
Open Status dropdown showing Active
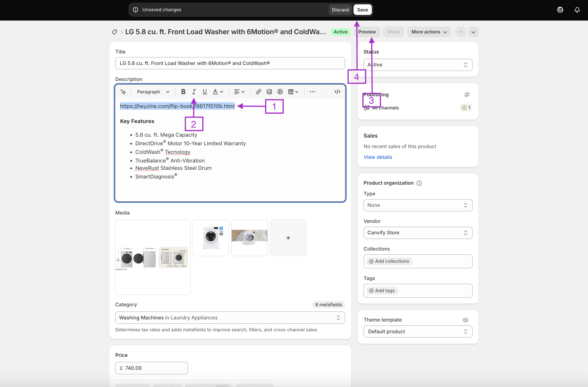[418, 65]
